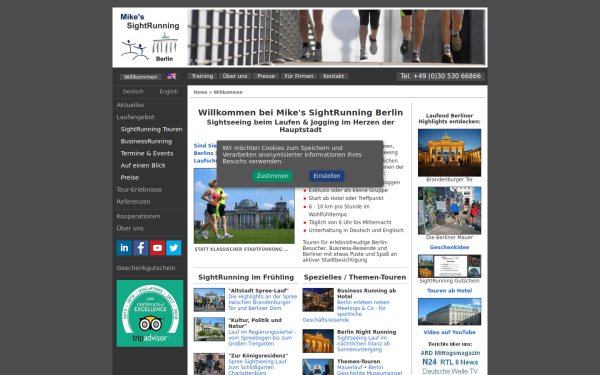Click the ARD Mittagsmagazin press mention
Image resolution: width=600 pixels, height=375 pixels.
[x=450, y=353]
